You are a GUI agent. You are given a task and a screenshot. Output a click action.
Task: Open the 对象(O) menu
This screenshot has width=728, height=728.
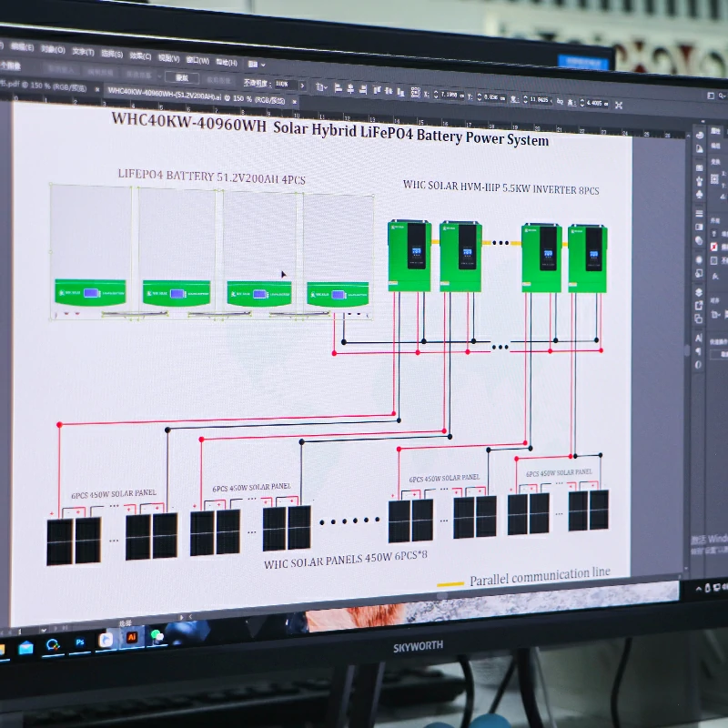click(x=53, y=49)
